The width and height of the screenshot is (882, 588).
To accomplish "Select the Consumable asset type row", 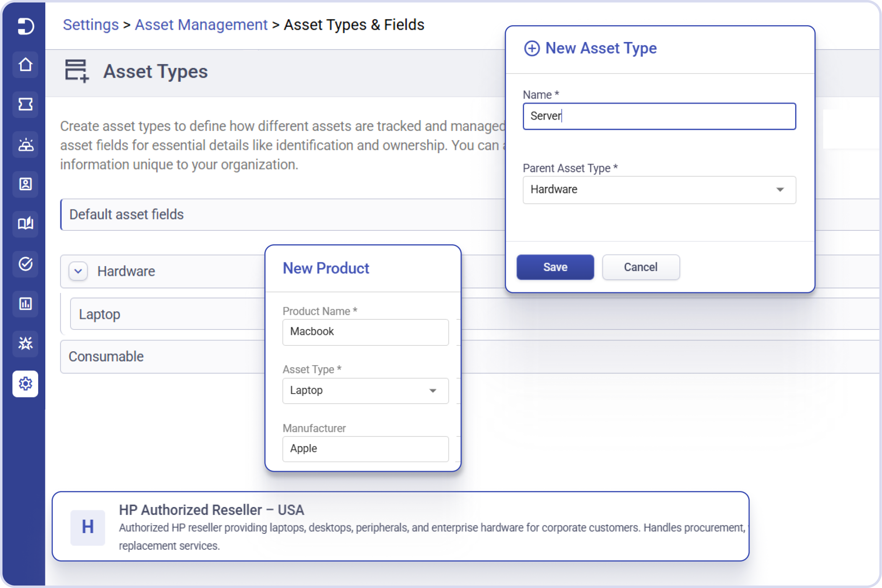I will tap(163, 357).
